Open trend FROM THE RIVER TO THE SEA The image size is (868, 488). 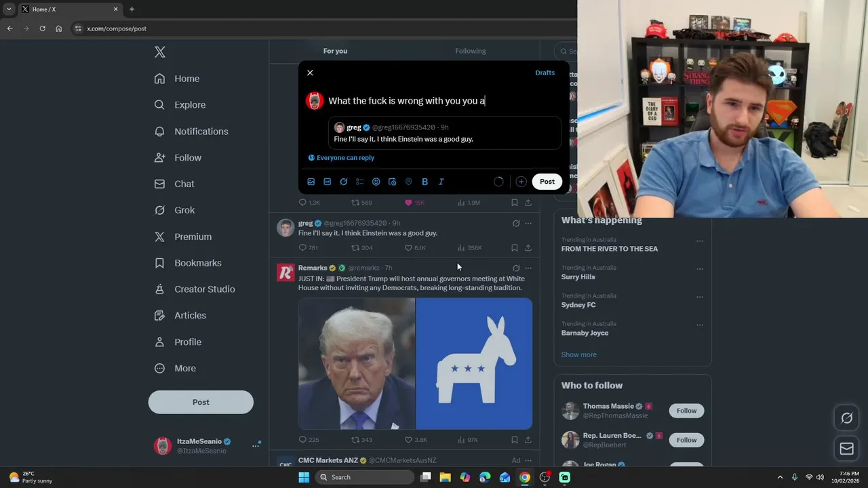click(610, 249)
